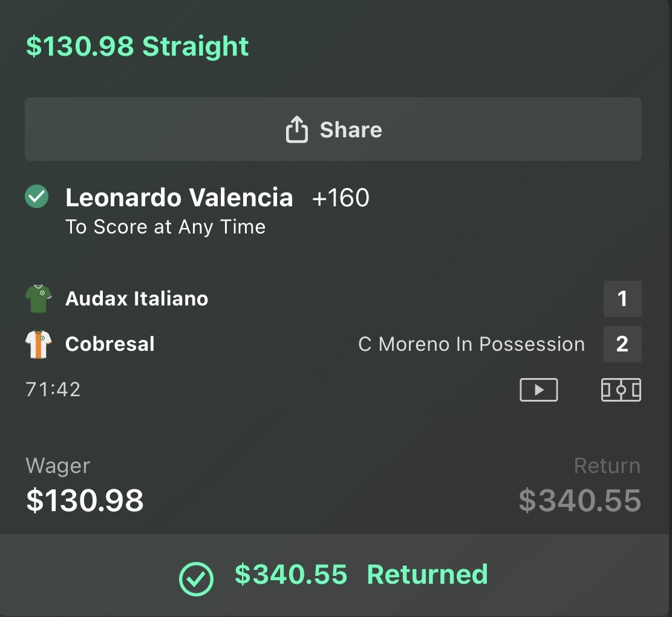Open the Cobresal team name
Screen dimensions: 672x617
[110, 344]
